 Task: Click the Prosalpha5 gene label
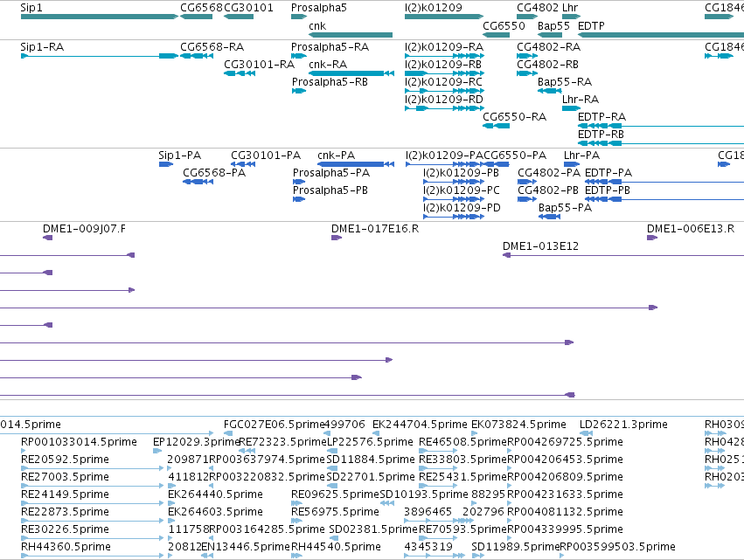(x=319, y=8)
